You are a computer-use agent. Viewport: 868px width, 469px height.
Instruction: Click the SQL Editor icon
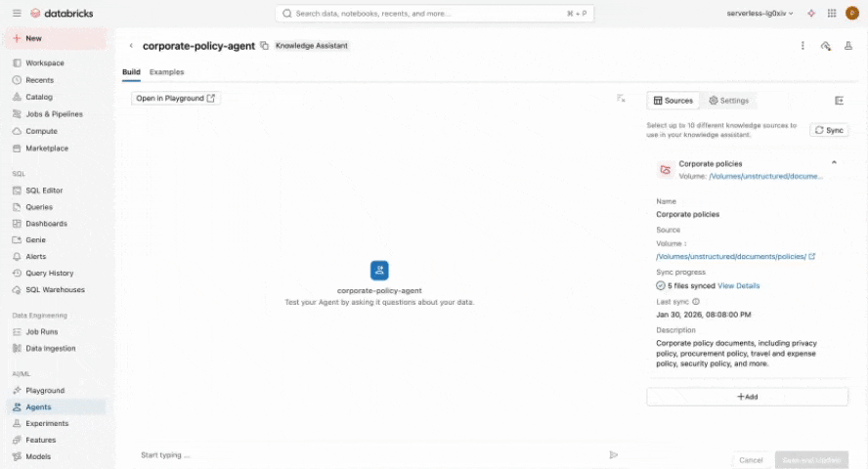tap(17, 191)
